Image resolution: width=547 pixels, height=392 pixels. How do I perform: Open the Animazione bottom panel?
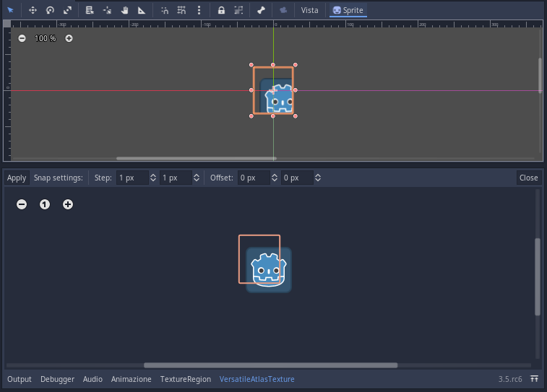pos(132,379)
